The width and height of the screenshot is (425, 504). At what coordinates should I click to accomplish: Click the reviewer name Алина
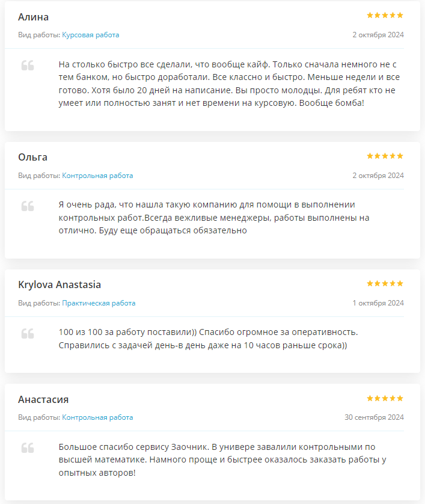[34, 17]
